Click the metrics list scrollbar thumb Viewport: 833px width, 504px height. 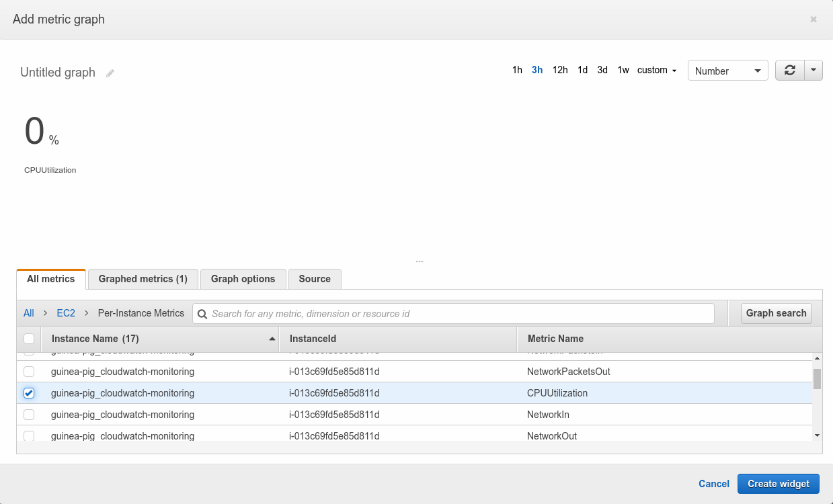pyautogui.click(x=817, y=379)
